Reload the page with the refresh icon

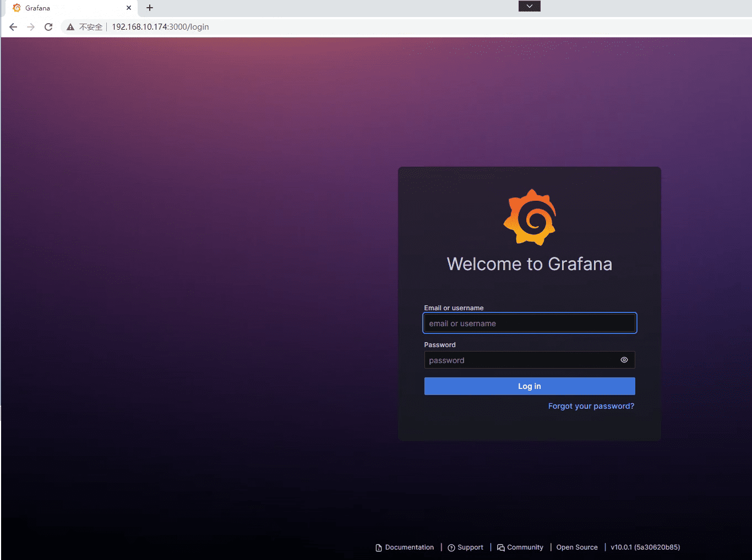point(48,27)
